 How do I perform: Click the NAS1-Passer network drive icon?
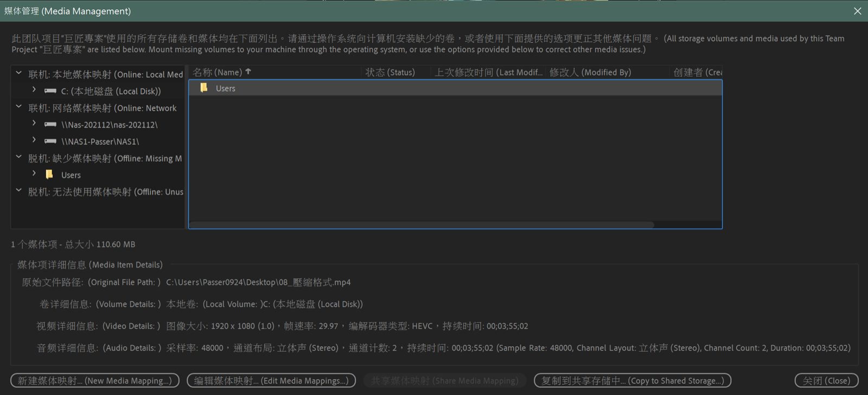[x=50, y=141]
